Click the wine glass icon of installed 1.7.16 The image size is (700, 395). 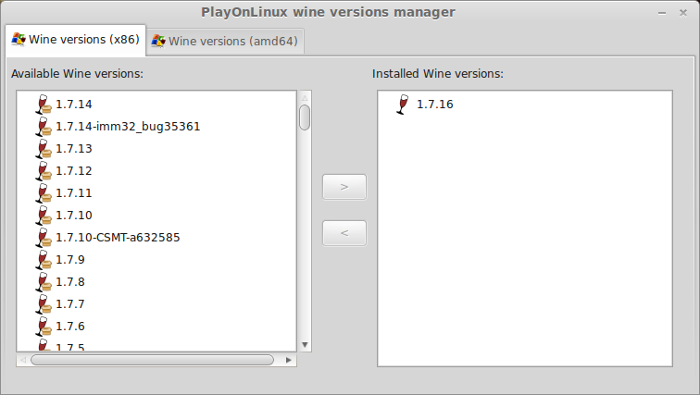coord(403,104)
